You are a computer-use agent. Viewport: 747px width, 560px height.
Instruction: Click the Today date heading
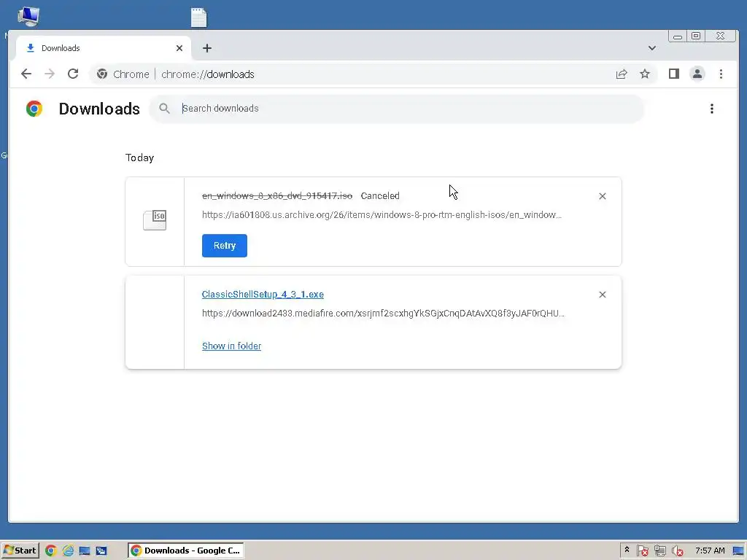pyautogui.click(x=139, y=157)
